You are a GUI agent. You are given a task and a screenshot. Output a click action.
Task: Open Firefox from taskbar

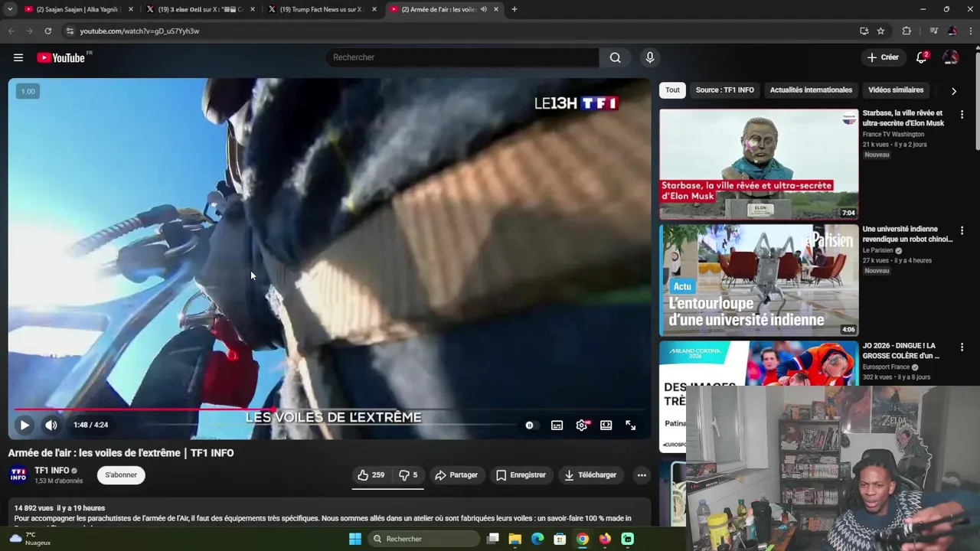click(x=605, y=539)
